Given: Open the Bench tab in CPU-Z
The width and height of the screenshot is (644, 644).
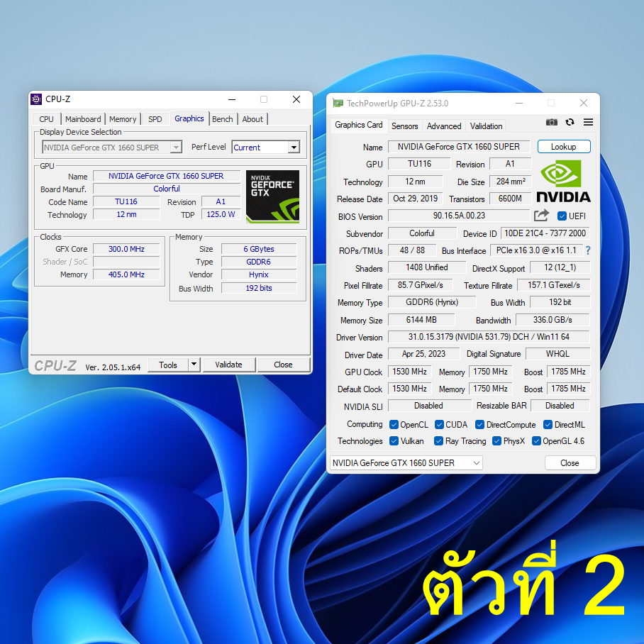Looking at the screenshot, I should (x=222, y=119).
